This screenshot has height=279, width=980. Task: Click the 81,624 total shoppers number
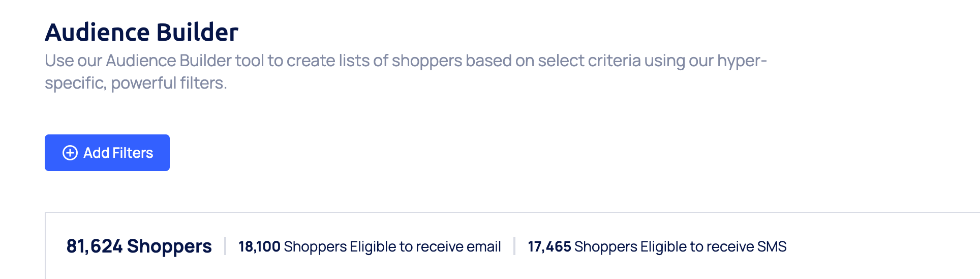95,246
